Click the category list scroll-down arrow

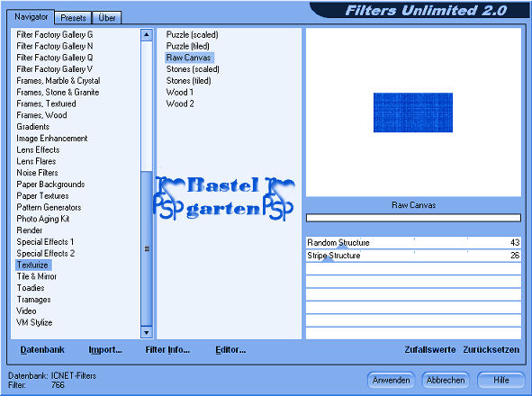click(147, 332)
